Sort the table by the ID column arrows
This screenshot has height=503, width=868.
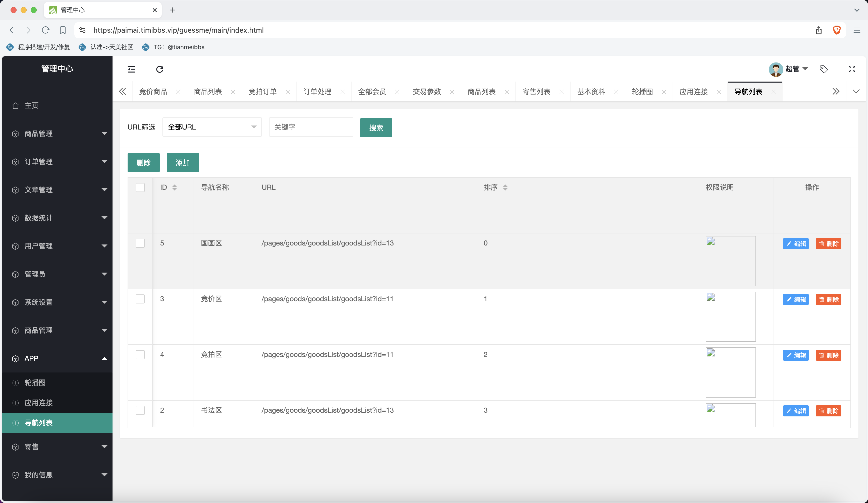(175, 187)
